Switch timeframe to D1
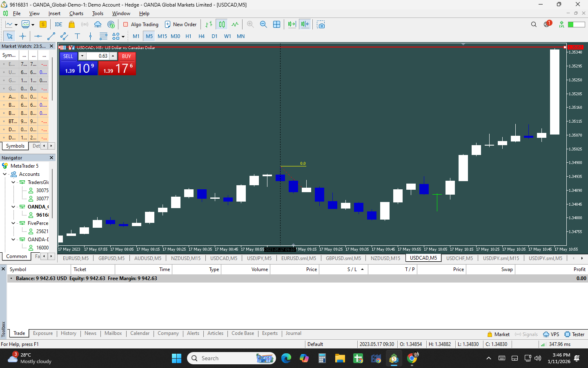Viewport: 588px width, 368px height. click(x=215, y=36)
